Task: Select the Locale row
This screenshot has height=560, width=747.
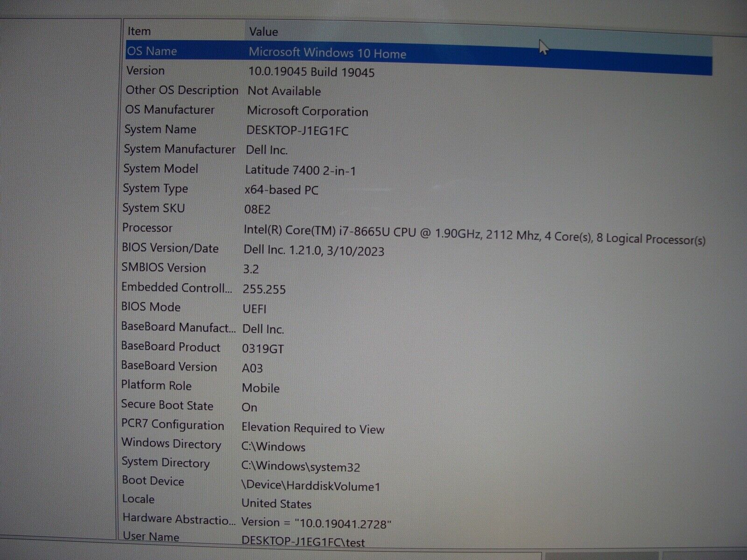Action: click(138, 499)
